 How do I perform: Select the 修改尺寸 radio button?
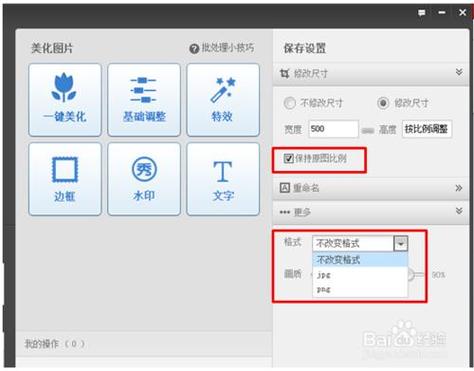pyautogui.click(x=383, y=103)
